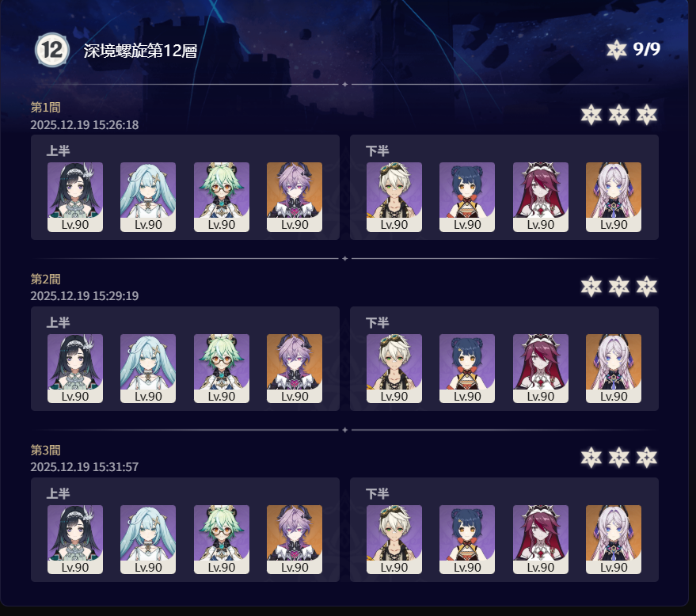The width and height of the screenshot is (696, 616).
Task: Click the 第2間 chamber label
Action: coord(45,279)
